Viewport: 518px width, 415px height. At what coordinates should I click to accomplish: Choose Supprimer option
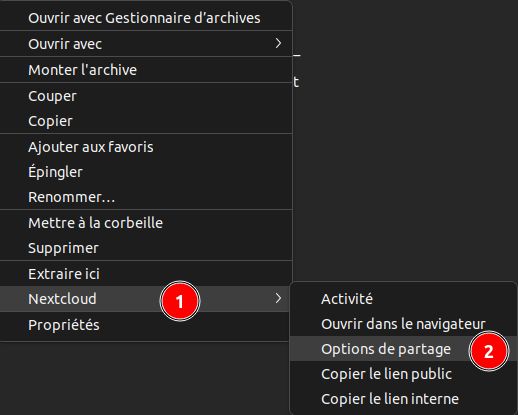146,248
